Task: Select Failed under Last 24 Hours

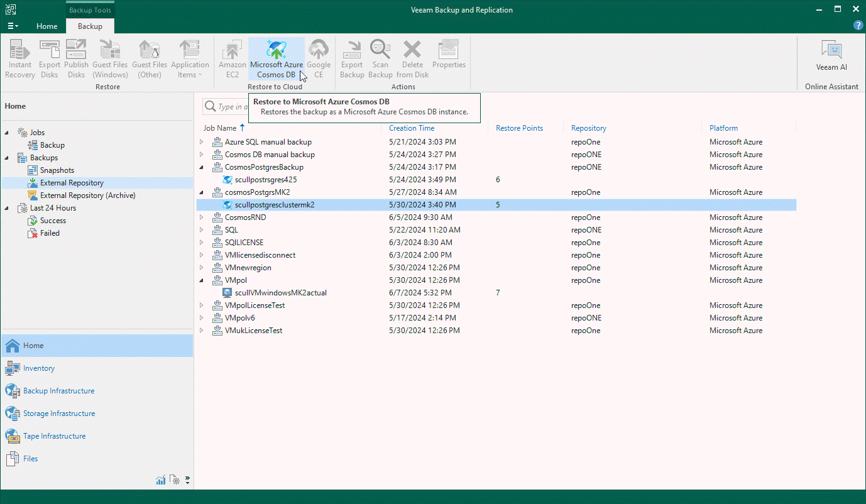Action: pyautogui.click(x=50, y=233)
